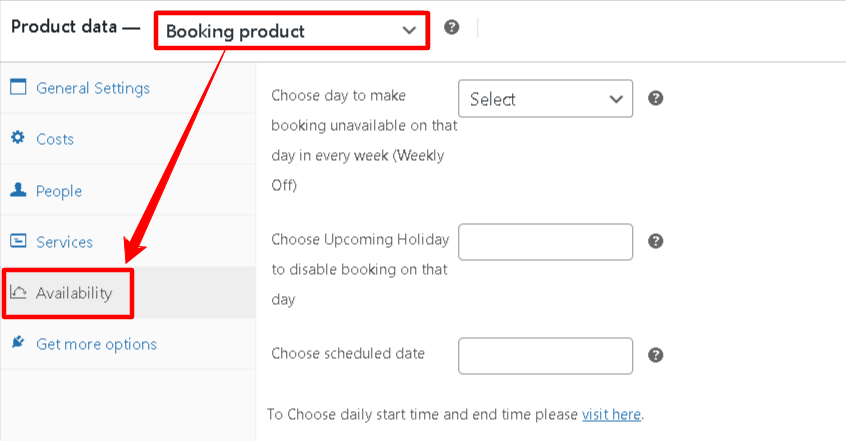The width and height of the screenshot is (846, 441).
Task: Go to the Services tab
Action: pyautogui.click(x=64, y=242)
